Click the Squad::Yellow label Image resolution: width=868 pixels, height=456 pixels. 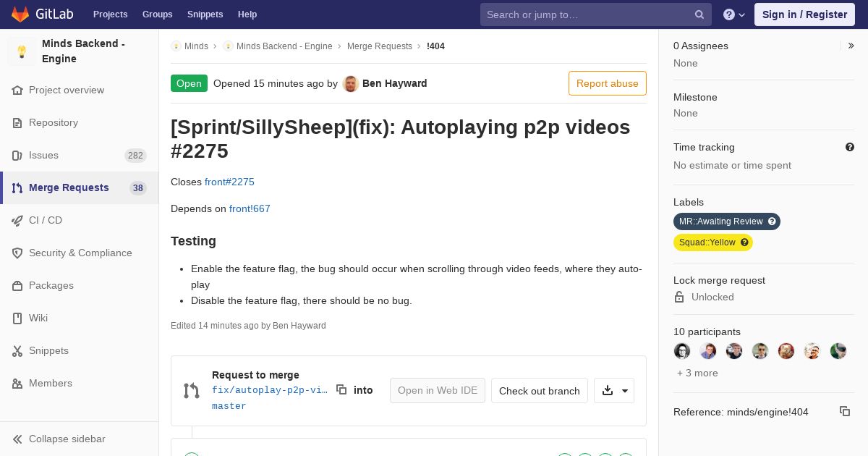(x=707, y=242)
